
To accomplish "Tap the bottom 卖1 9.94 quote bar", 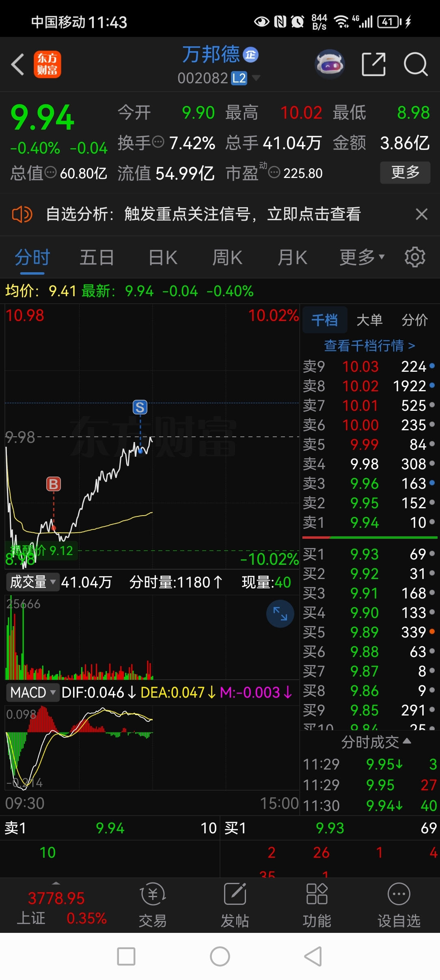I will (110, 828).
